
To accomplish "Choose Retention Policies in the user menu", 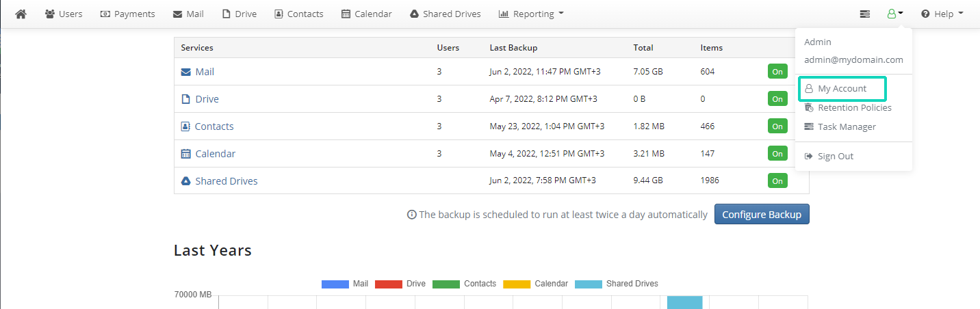I will point(854,108).
